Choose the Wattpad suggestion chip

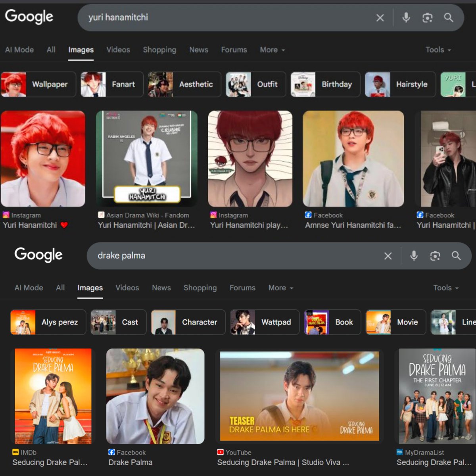pos(265,322)
